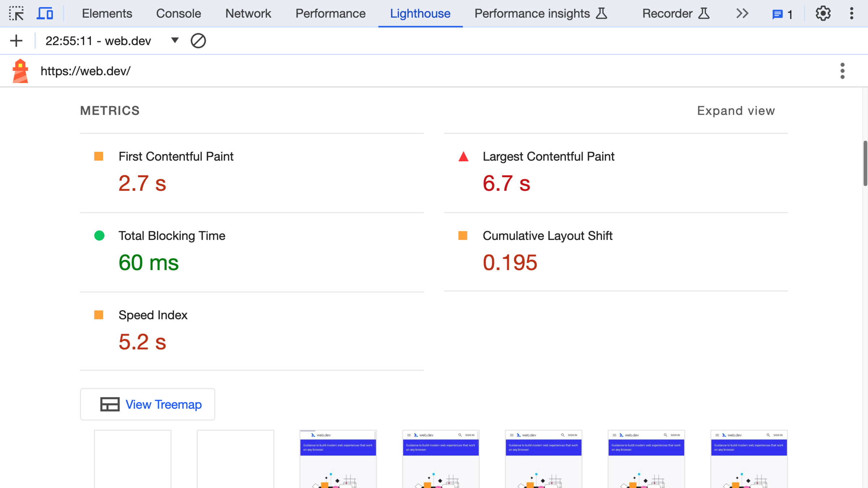Switch to the Network tab
The image size is (868, 488).
point(248,14)
